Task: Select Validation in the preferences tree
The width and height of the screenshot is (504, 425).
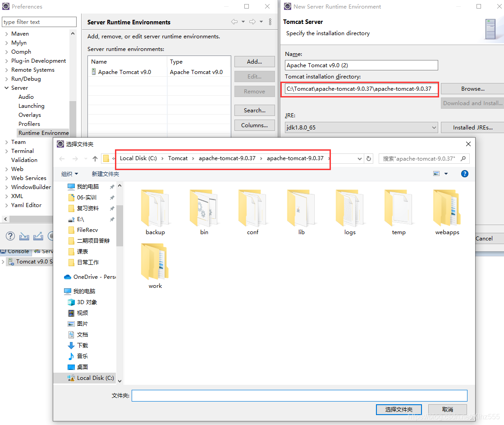Action: [x=24, y=160]
